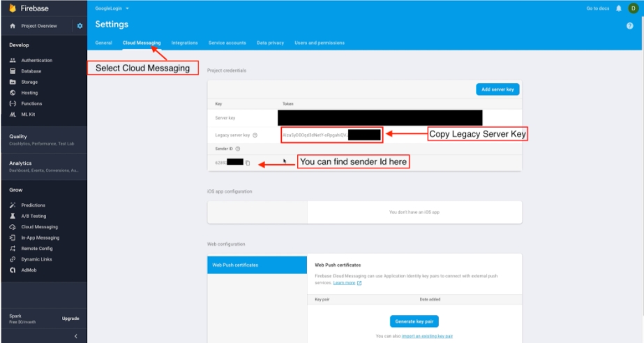Copy sender ID with copy icon
This screenshot has height=343, width=644.
point(248,163)
